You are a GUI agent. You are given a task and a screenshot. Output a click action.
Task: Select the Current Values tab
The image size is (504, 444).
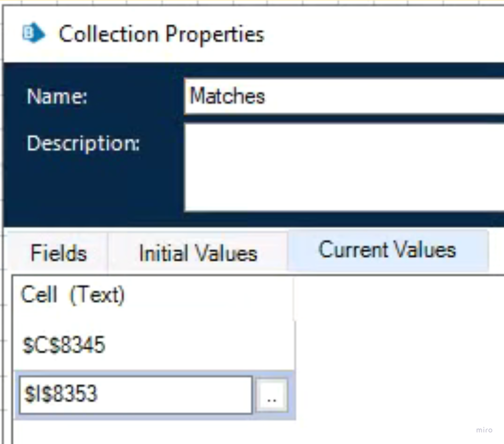[x=387, y=250]
